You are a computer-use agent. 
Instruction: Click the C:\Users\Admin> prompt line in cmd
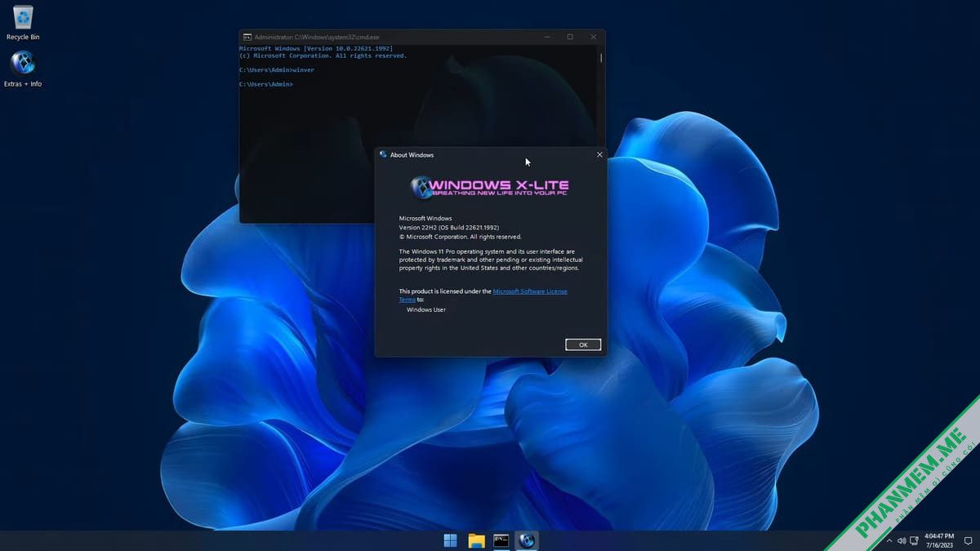(265, 84)
